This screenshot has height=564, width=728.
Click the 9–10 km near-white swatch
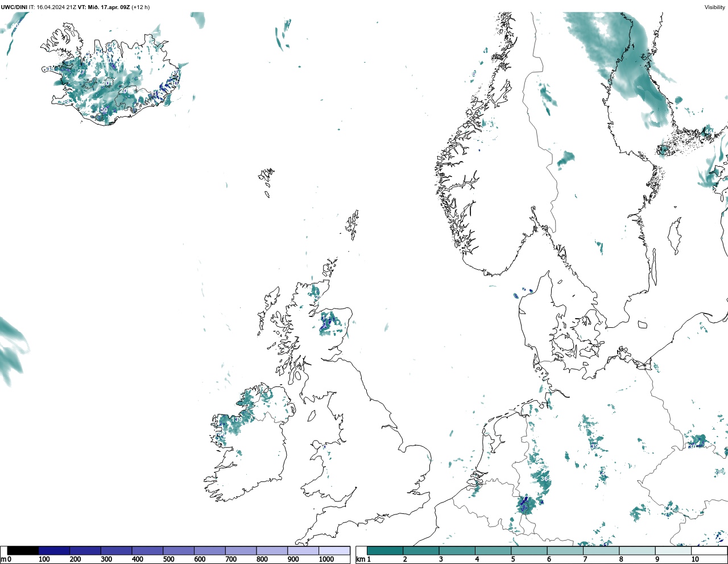(673, 551)
